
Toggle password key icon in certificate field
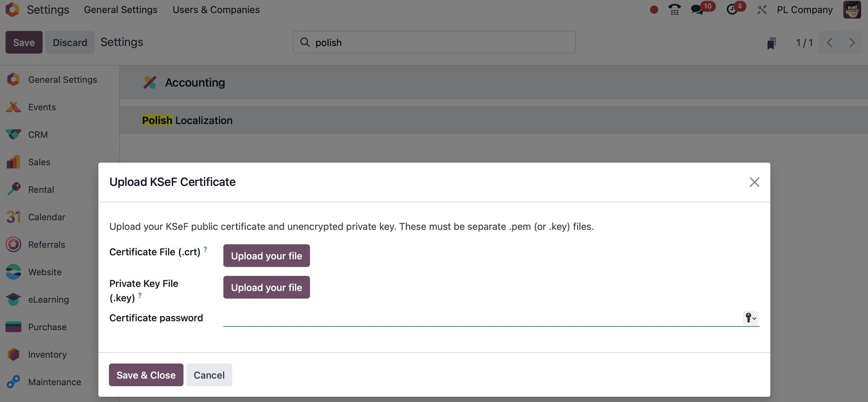click(750, 318)
